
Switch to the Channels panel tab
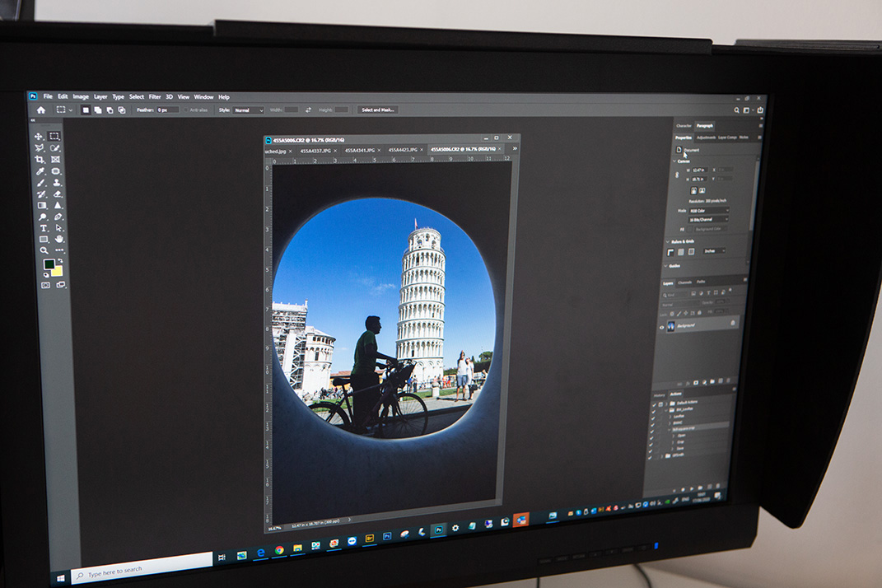click(x=684, y=282)
